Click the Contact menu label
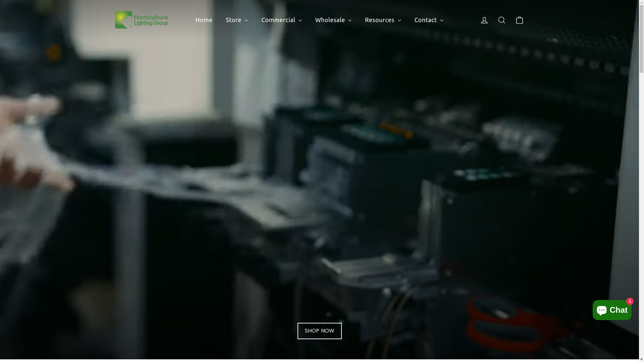The image size is (644, 362). (x=425, y=20)
